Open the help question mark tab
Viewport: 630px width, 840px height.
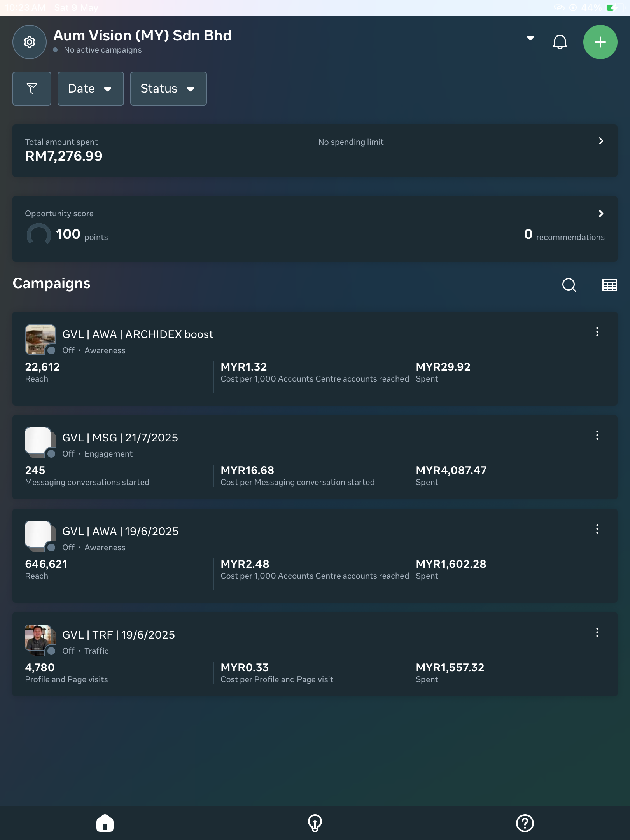pos(525,823)
